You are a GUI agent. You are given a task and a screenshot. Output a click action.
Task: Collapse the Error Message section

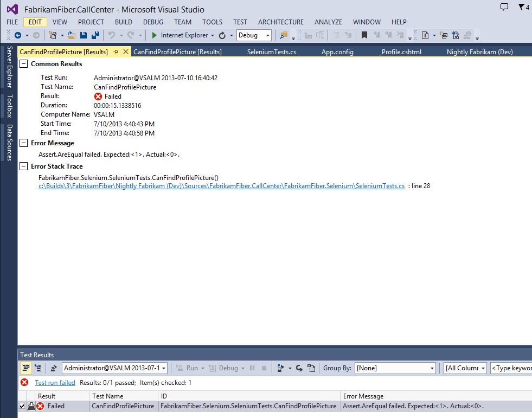(x=24, y=143)
